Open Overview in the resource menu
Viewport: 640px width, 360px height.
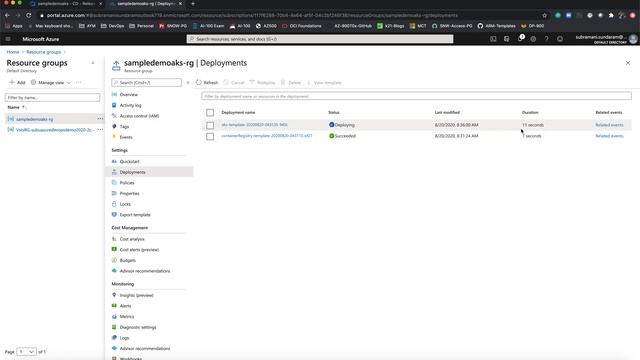[x=129, y=95]
